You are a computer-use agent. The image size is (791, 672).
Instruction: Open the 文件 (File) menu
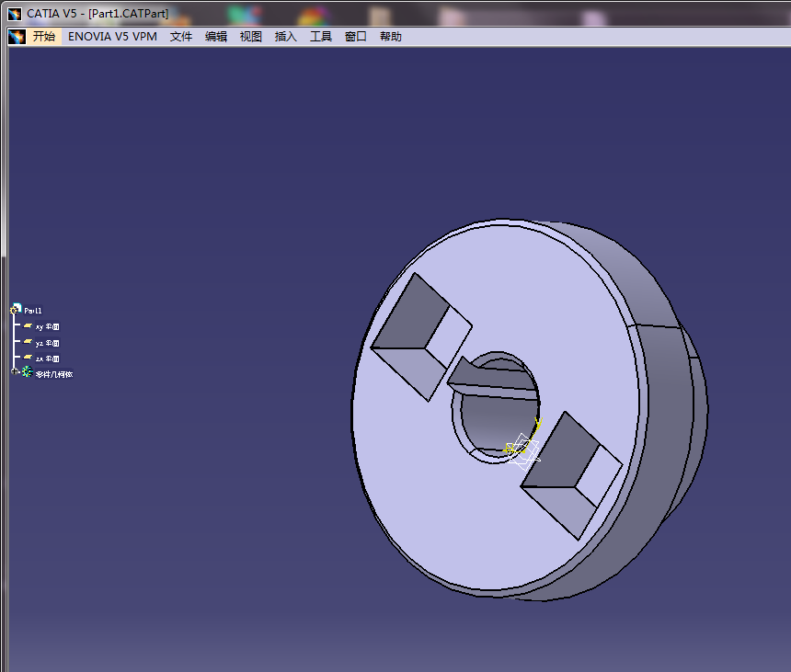tap(181, 37)
